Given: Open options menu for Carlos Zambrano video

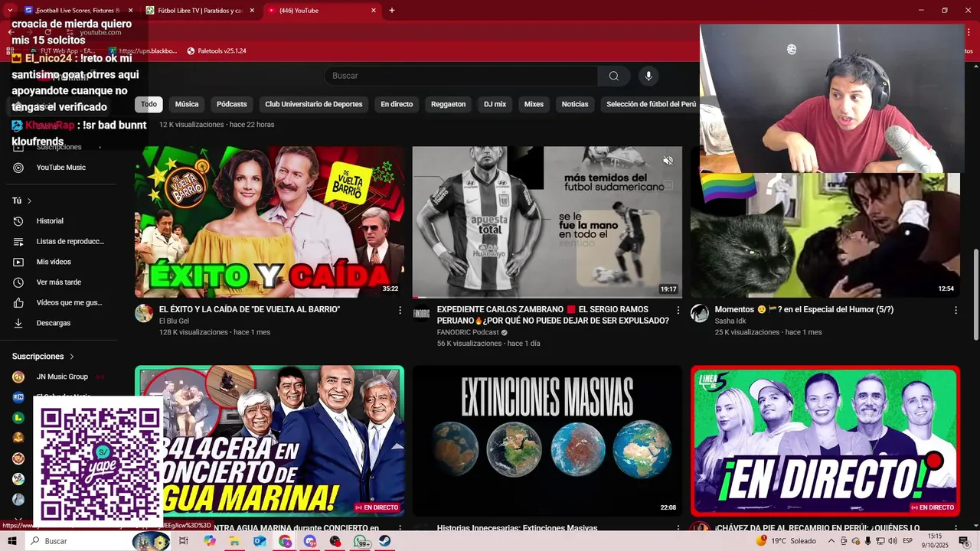Looking at the screenshot, I should coord(678,310).
